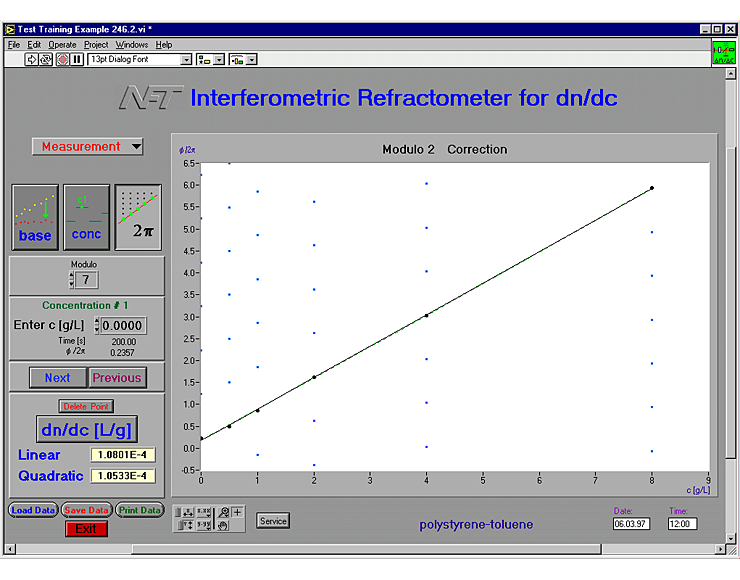Click the Print Data button

[x=140, y=510]
